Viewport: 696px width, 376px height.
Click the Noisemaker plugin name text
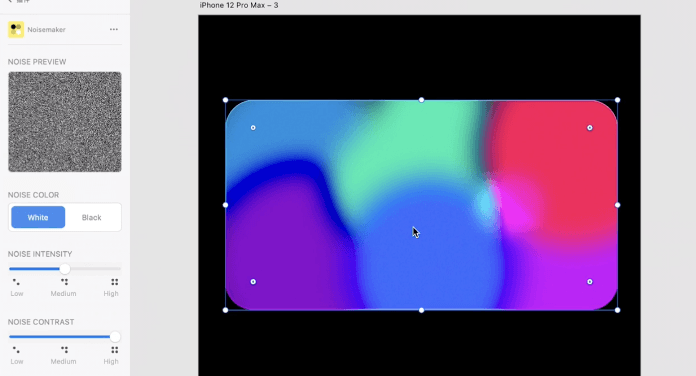(x=46, y=30)
